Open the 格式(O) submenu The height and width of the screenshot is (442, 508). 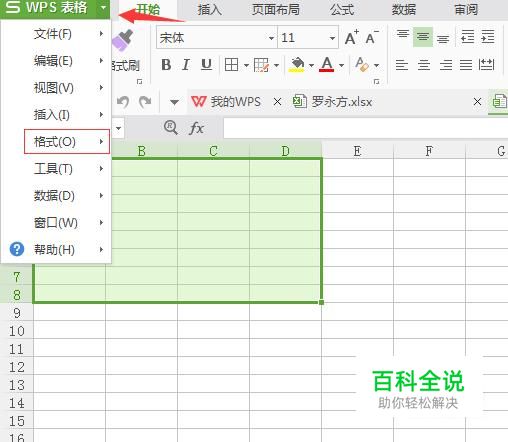[x=67, y=142]
